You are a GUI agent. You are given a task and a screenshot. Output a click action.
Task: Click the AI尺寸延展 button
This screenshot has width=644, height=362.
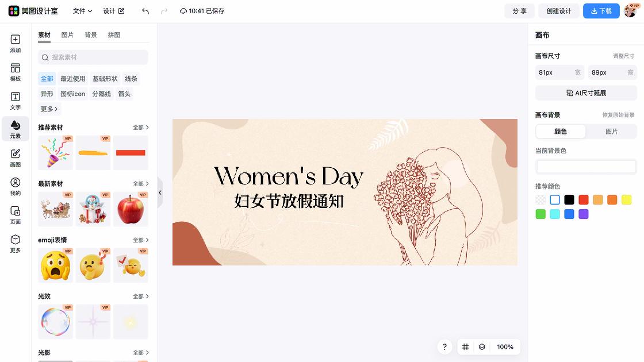(x=586, y=93)
